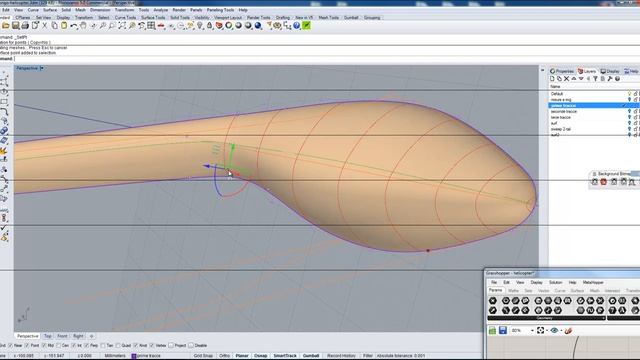640x360 pixels.
Task: Toggle the Cen osnap checkbox
Action: [x=58, y=345]
